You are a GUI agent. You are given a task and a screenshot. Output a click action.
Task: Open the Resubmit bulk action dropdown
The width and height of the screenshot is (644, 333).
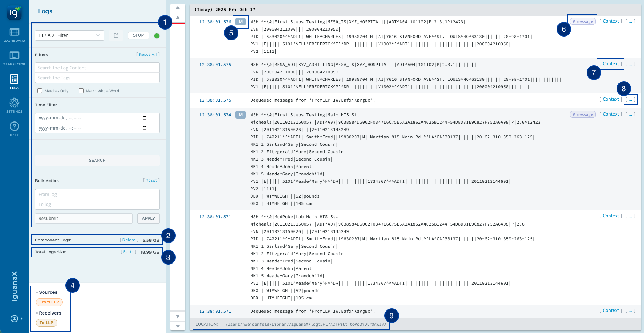click(84, 219)
